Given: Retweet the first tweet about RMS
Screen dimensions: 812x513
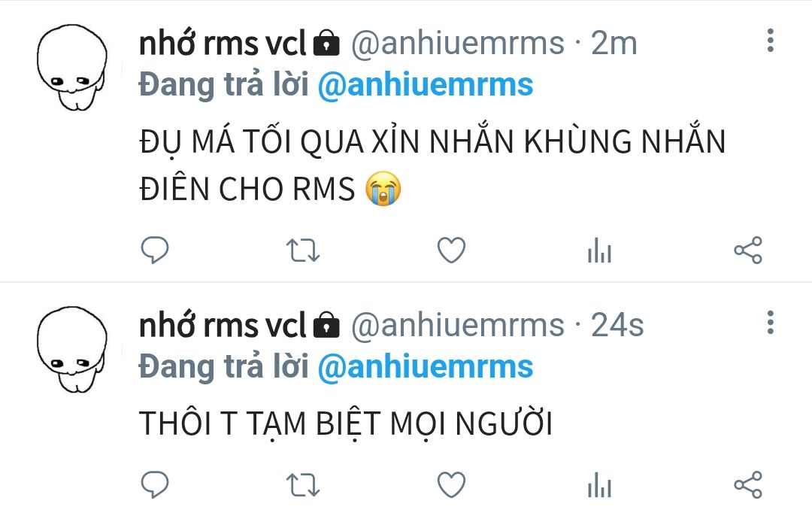Looking at the screenshot, I should [303, 250].
